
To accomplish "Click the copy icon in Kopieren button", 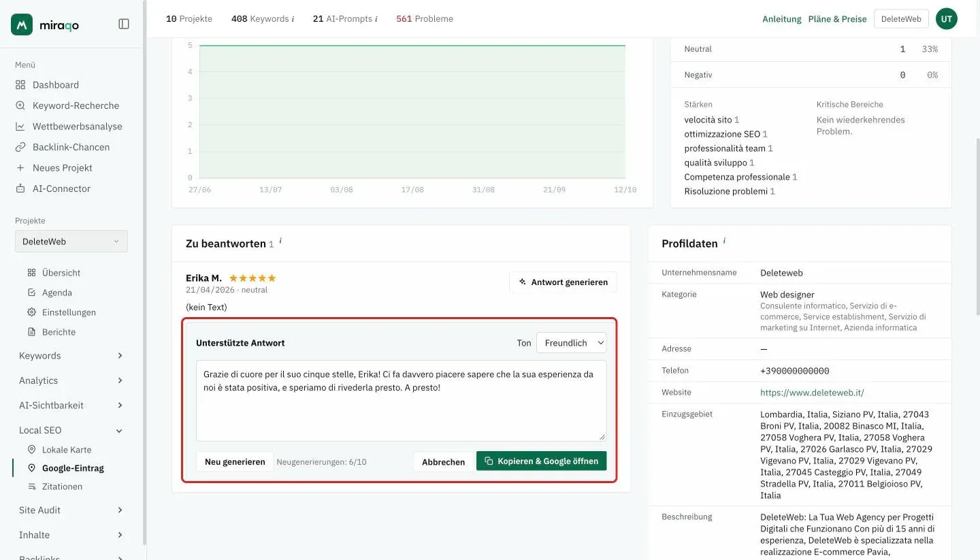I will [489, 461].
